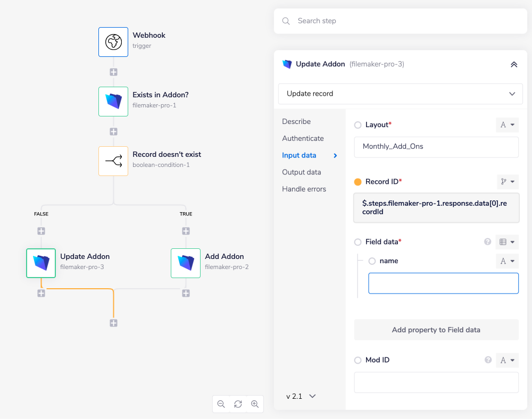This screenshot has width=532, height=419.
Task: Open the v 2.1 version dropdown
Action: [x=301, y=396]
